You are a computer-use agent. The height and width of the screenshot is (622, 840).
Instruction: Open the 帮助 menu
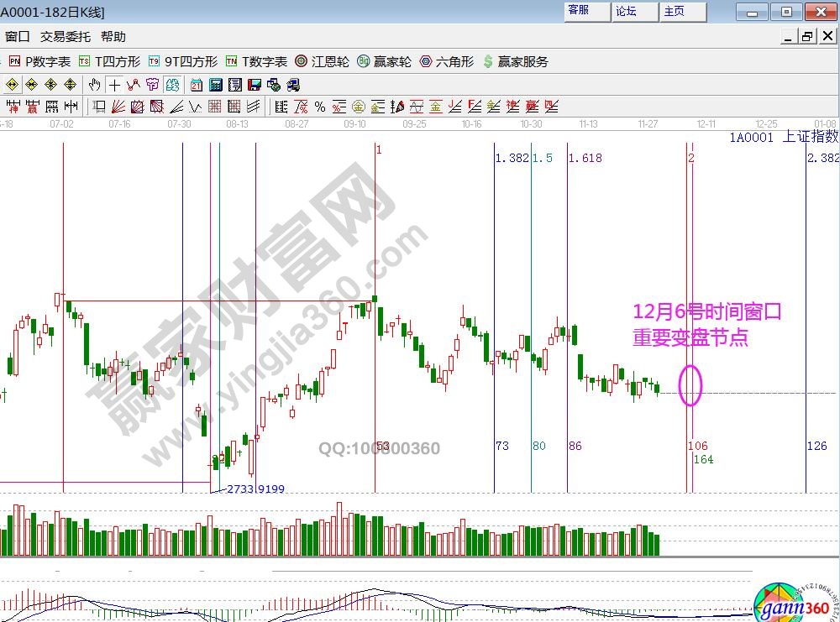pos(113,36)
